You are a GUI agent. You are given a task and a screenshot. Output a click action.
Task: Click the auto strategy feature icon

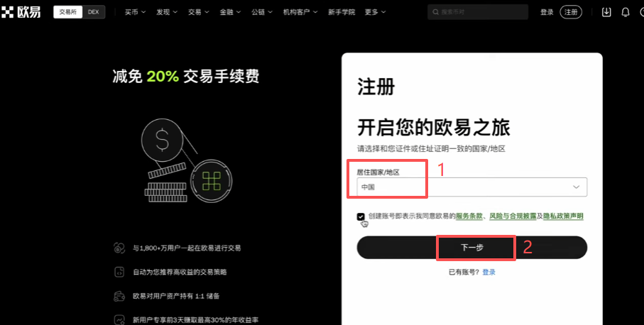[119, 272]
